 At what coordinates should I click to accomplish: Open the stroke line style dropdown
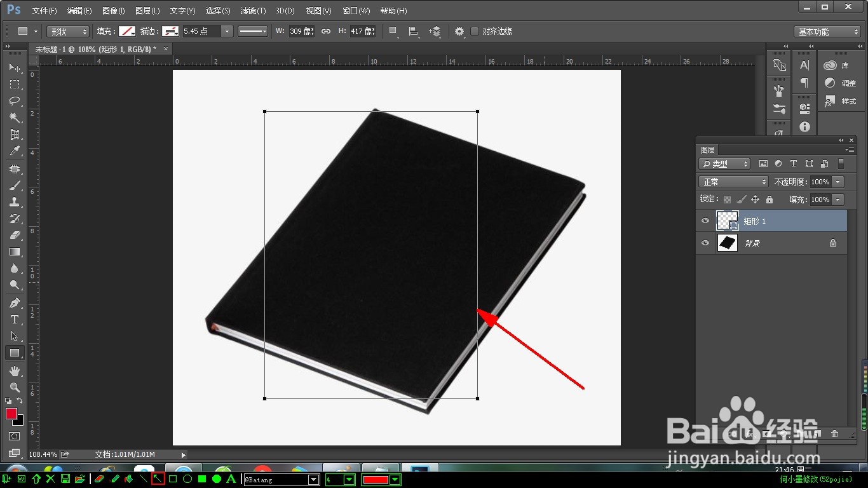[253, 31]
